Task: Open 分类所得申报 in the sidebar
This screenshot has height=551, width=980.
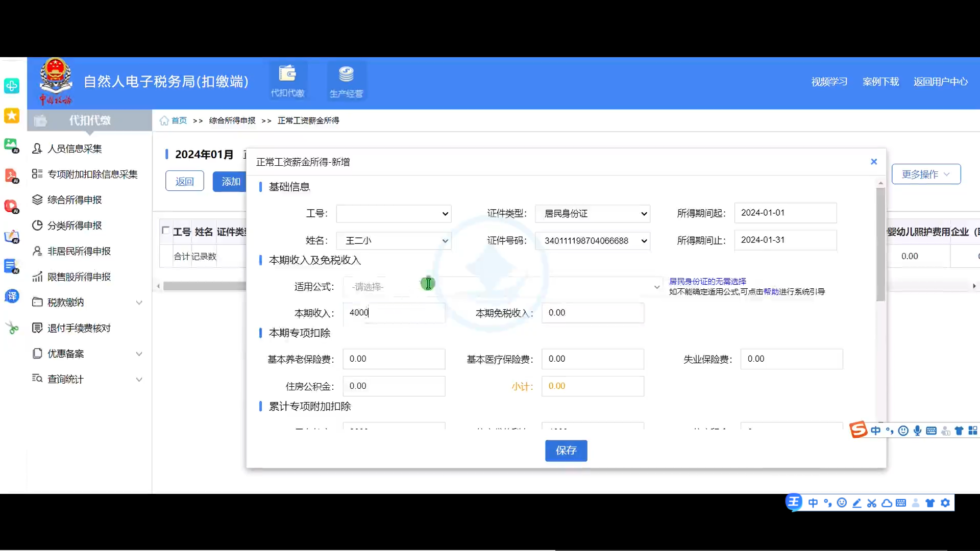Action: [75, 226]
